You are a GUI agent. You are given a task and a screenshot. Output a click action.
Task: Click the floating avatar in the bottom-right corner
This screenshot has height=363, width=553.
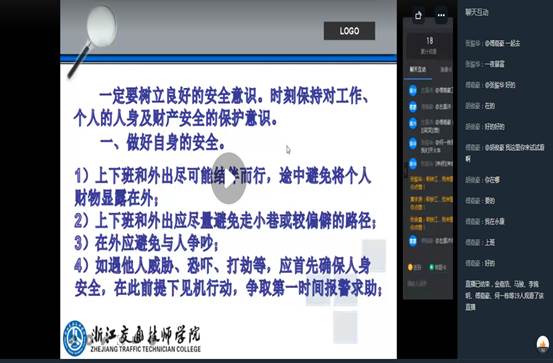click(543, 344)
